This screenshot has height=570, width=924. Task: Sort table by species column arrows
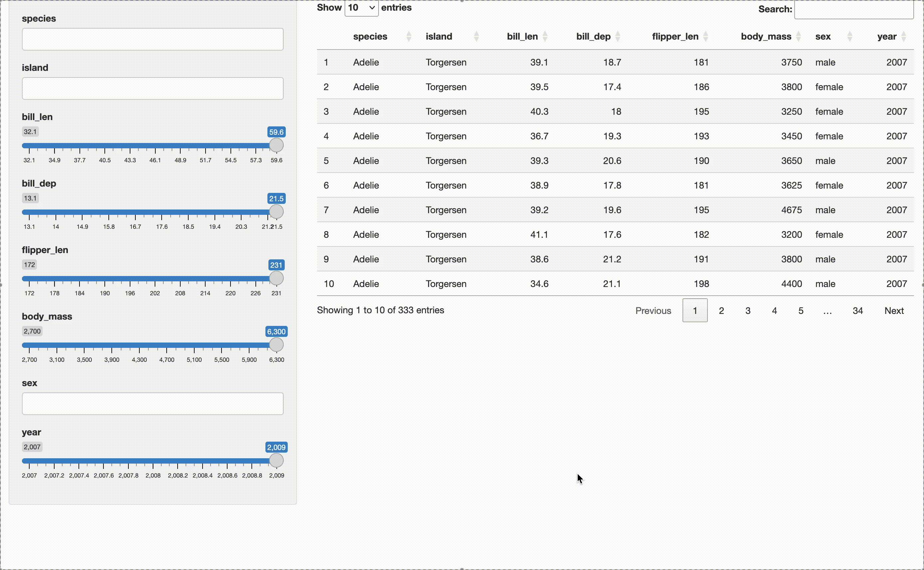(x=409, y=37)
